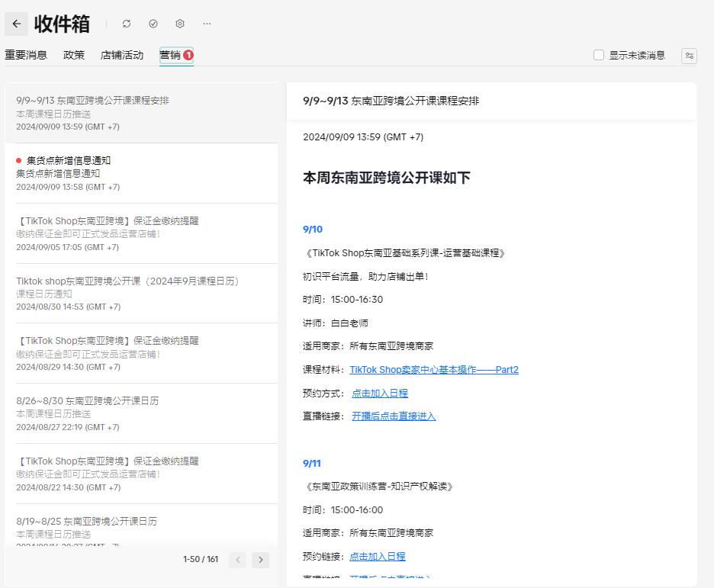Enable the 显示未读消息 checkbox

coord(599,55)
